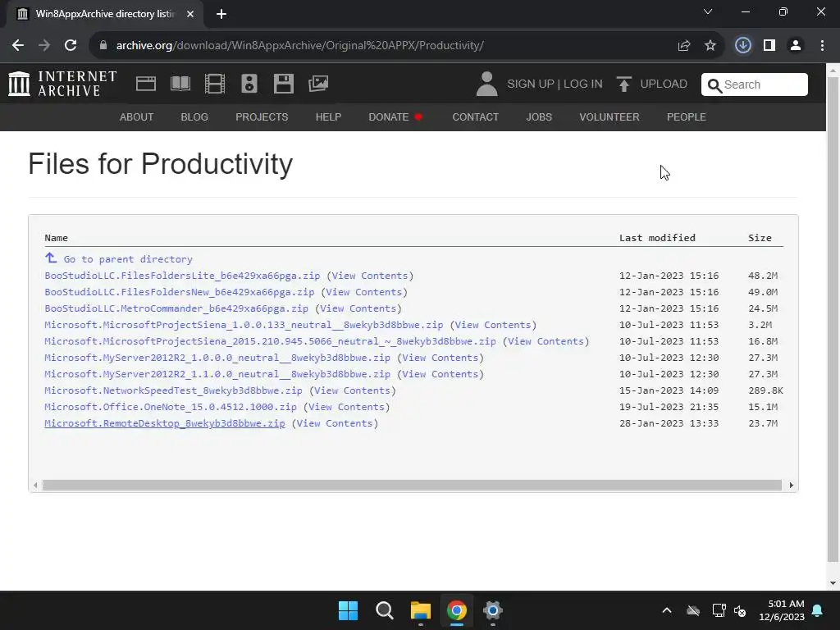The height and width of the screenshot is (630, 840).
Task: Click the SIGN UP link
Action: [x=531, y=84]
